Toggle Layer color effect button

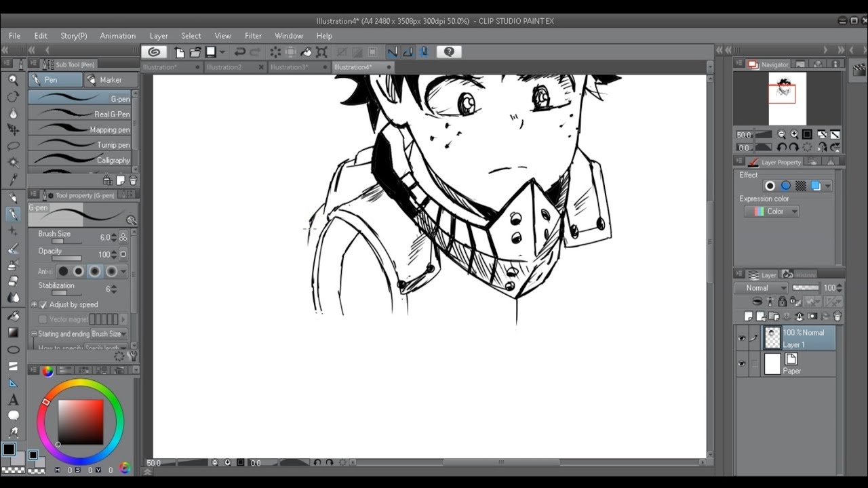(815, 186)
